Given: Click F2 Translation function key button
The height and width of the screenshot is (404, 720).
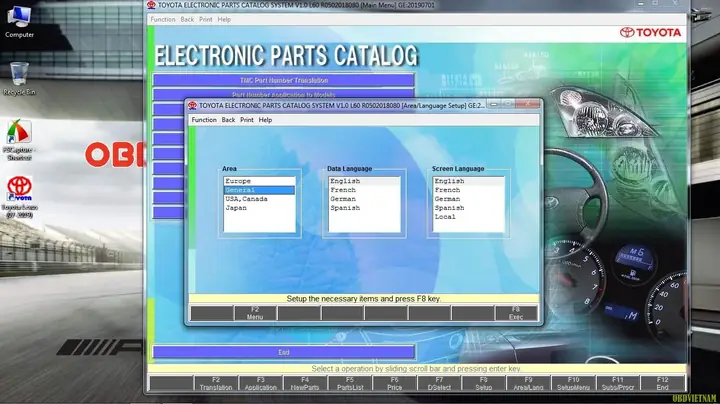Looking at the screenshot, I should click(216, 384).
